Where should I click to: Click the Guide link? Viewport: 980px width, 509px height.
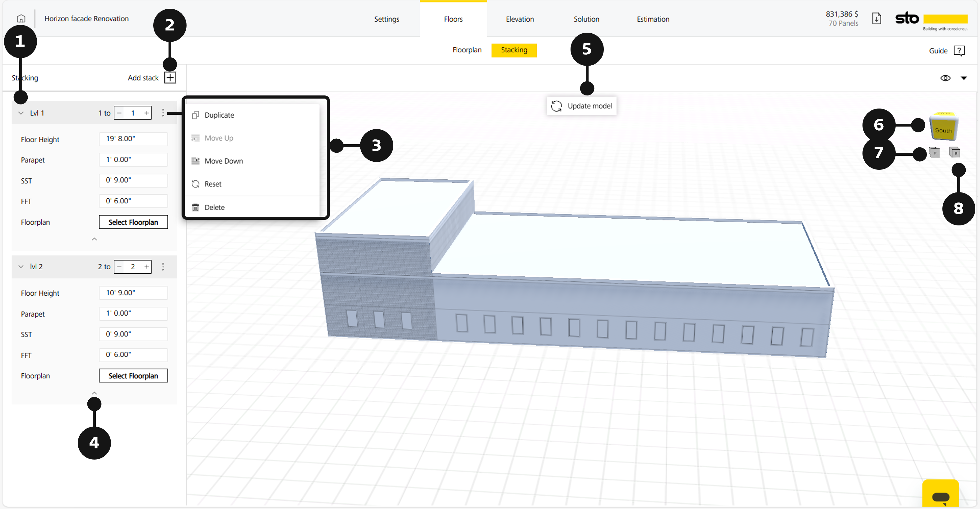point(938,51)
